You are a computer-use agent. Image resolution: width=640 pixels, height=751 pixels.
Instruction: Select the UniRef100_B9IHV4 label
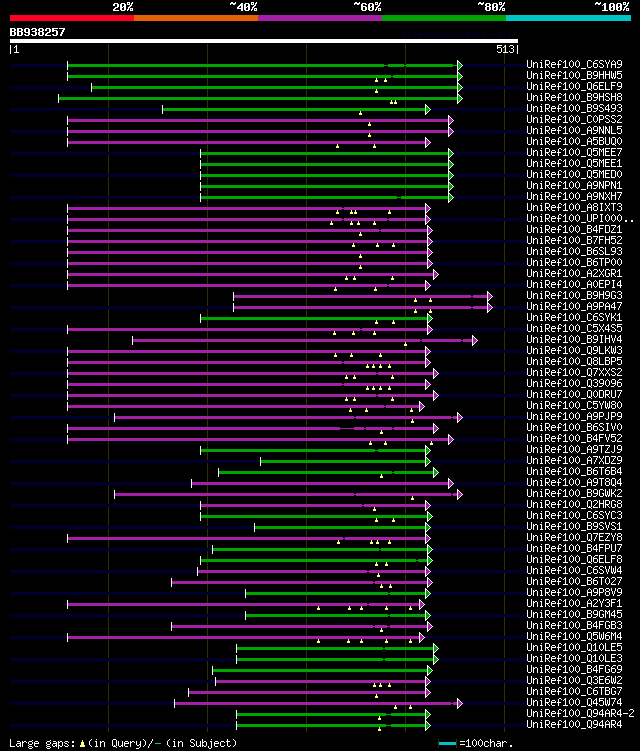point(574,340)
